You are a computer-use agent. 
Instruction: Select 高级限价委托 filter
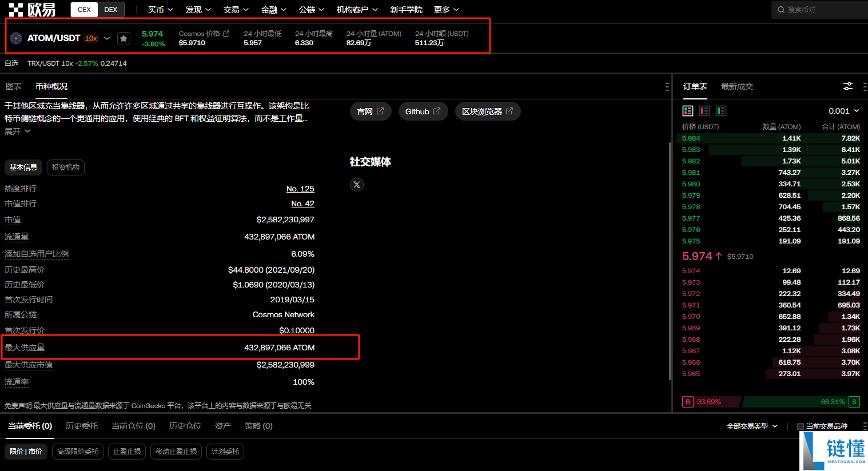(78, 452)
